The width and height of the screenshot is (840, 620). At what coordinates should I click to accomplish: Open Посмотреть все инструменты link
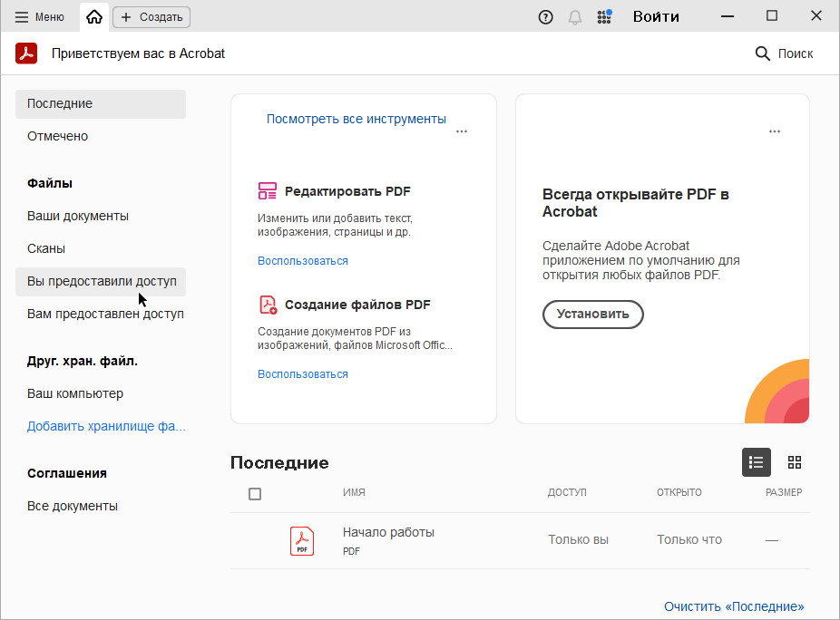click(356, 119)
